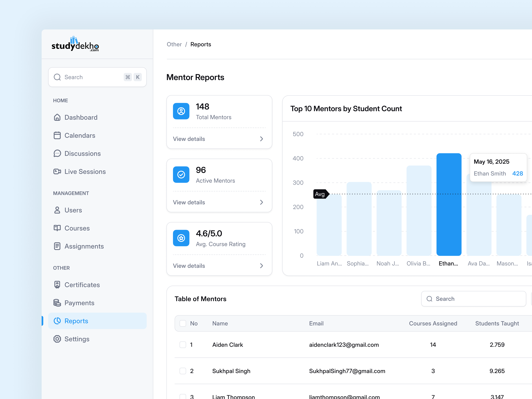Click the Payments coins icon
This screenshot has height=399, width=532.
click(57, 303)
